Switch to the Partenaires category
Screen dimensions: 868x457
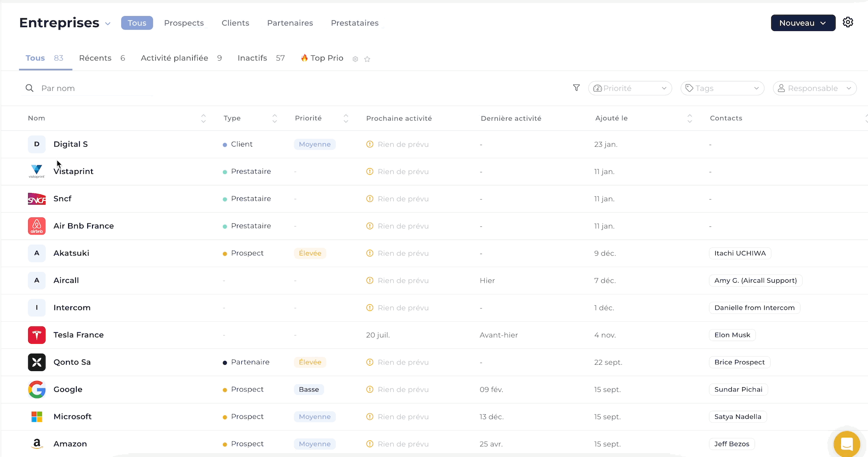(x=290, y=23)
